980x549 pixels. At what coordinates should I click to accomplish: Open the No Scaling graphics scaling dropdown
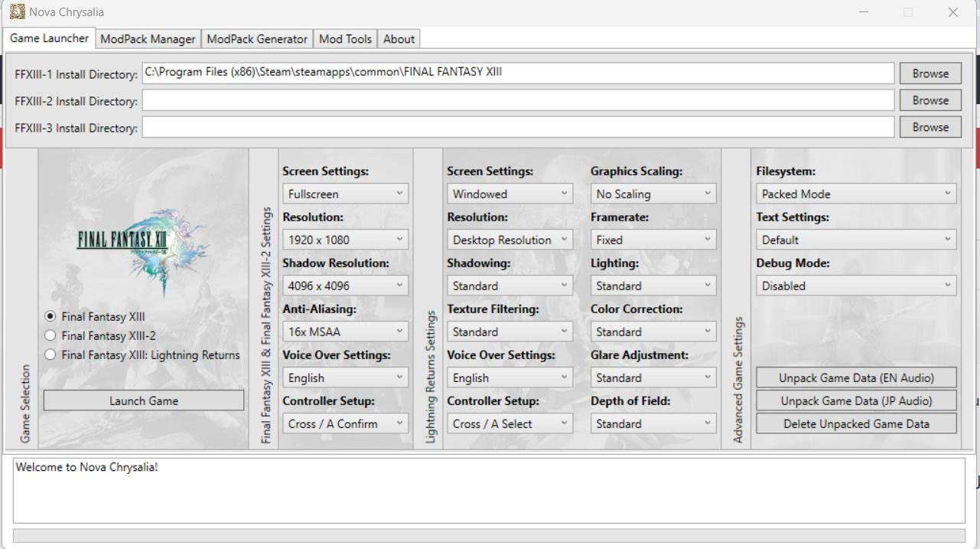click(653, 194)
